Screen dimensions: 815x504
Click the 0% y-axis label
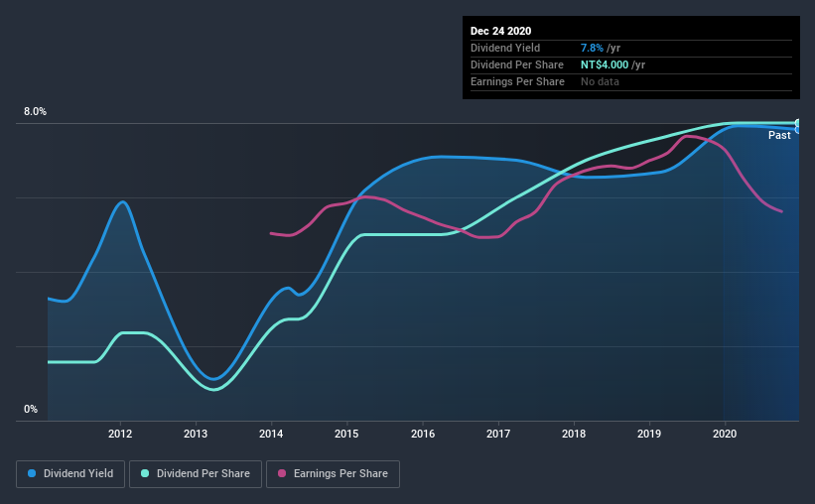(31, 410)
